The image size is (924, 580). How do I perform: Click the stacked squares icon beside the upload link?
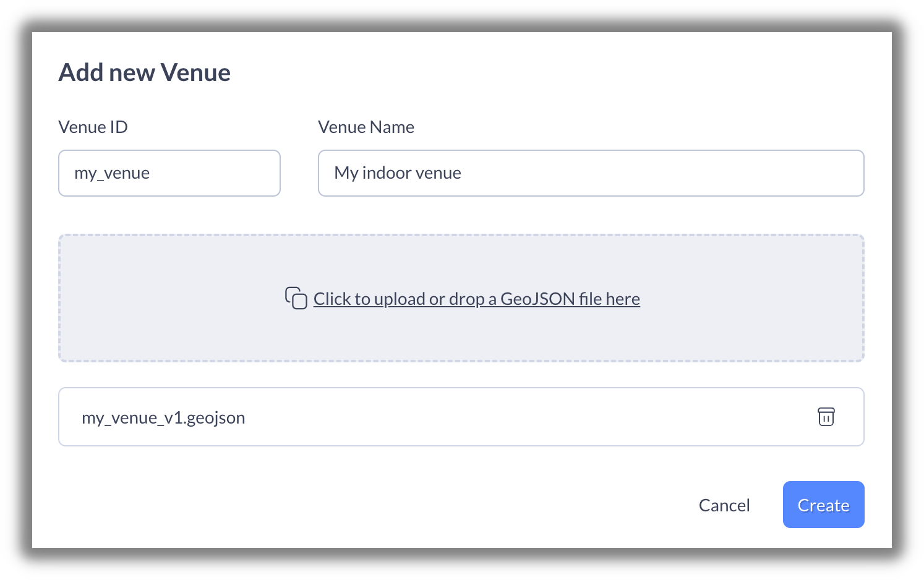(296, 298)
